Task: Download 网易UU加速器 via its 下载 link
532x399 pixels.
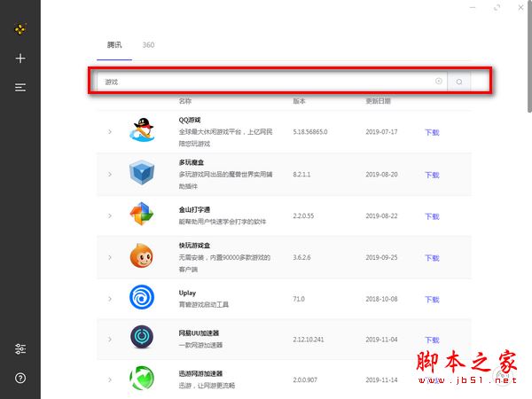Action: (x=433, y=340)
